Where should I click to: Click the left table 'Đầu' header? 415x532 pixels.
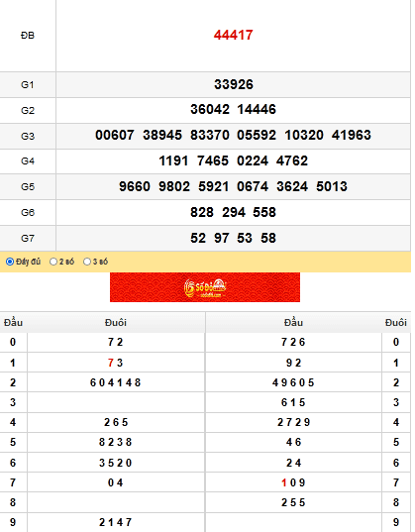(x=13, y=322)
